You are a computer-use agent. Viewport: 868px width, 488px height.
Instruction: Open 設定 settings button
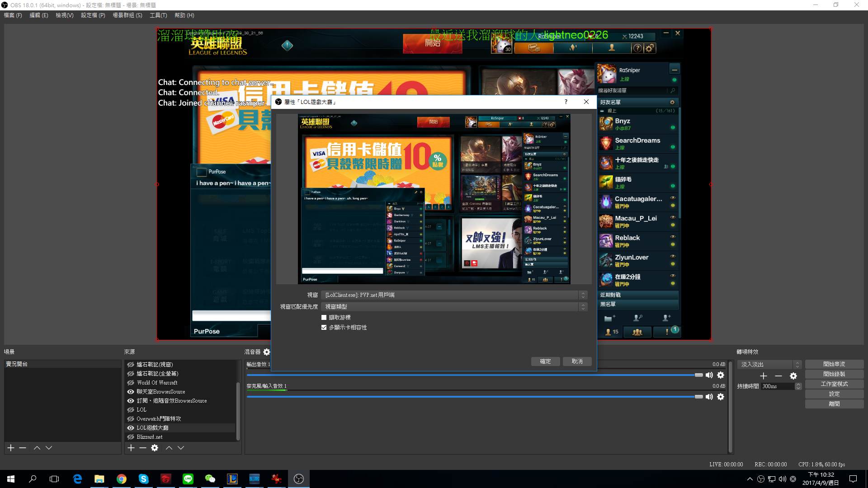(834, 394)
